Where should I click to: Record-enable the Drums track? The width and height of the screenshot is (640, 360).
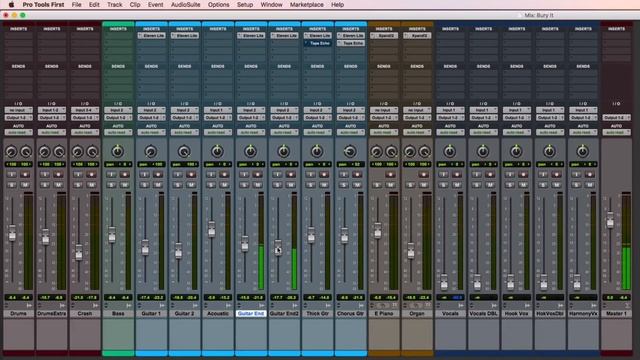click(x=25, y=175)
